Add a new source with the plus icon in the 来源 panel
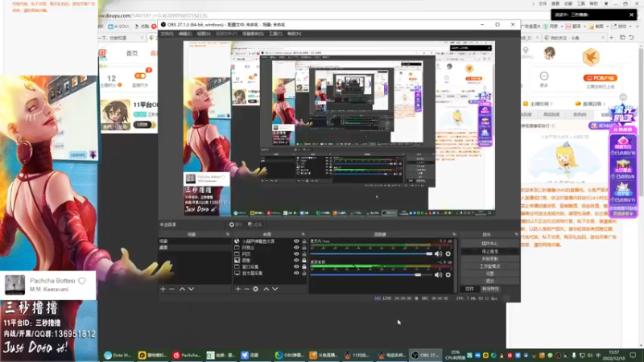The height and width of the screenshot is (362, 644). point(237,289)
